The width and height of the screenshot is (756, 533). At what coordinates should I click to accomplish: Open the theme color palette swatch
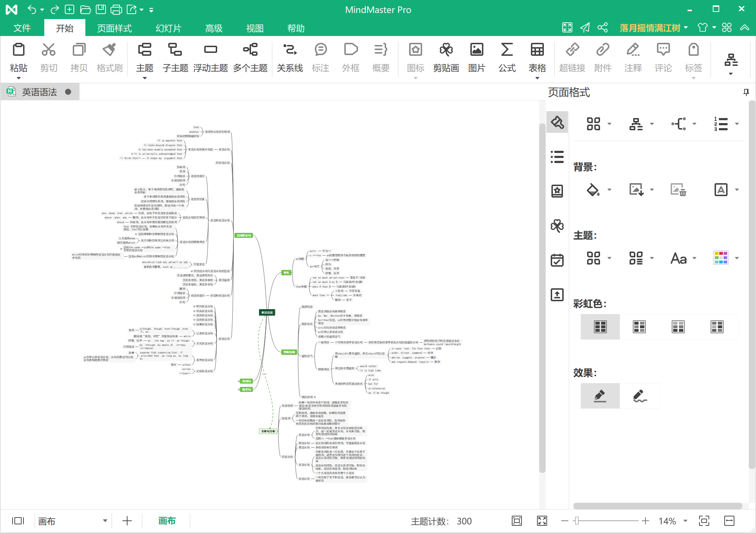click(x=721, y=258)
